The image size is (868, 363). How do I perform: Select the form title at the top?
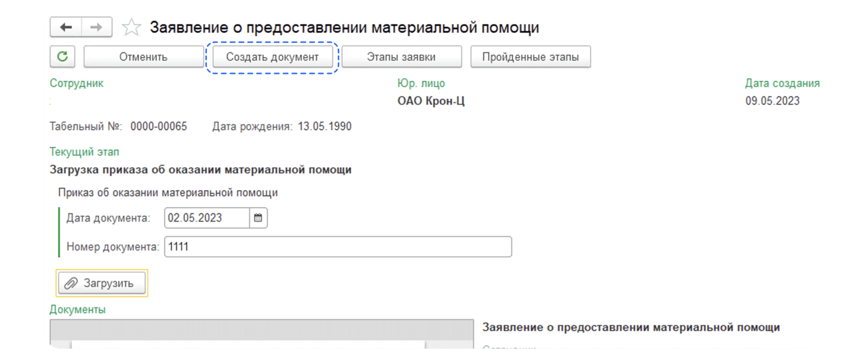(x=344, y=27)
